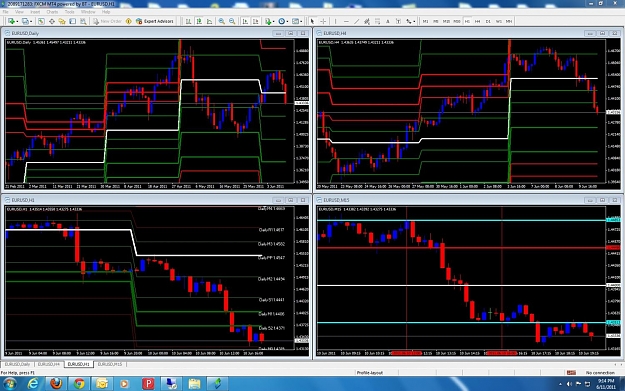Switch to the W1 timeframe
The height and width of the screenshot is (391, 625).
tap(499, 21)
